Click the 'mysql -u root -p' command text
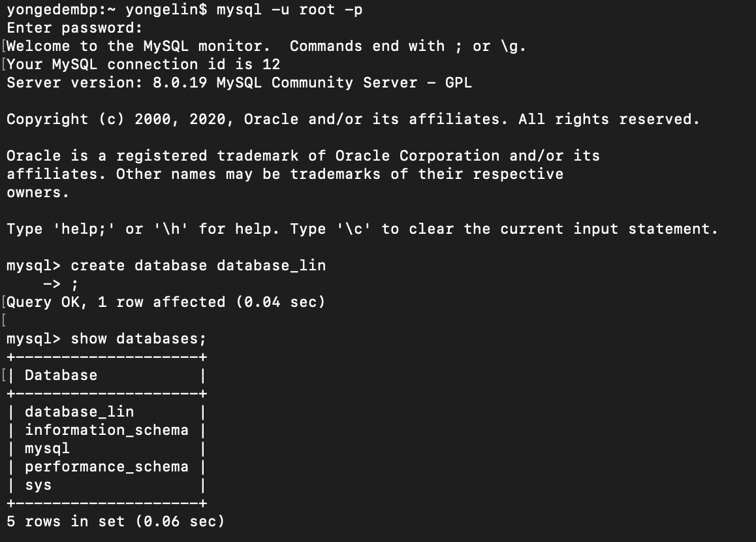The height and width of the screenshot is (542, 756). pyautogui.click(x=289, y=10)
